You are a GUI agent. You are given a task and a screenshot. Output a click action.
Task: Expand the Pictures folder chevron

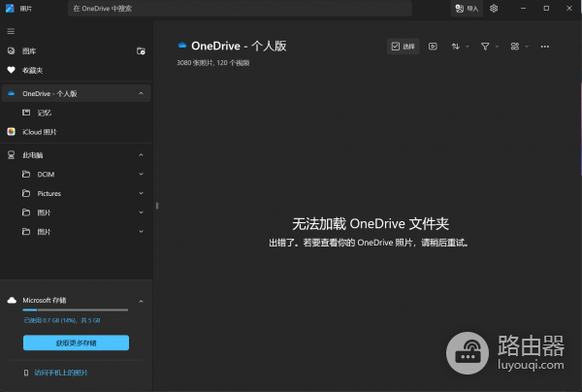coord(141,193)
